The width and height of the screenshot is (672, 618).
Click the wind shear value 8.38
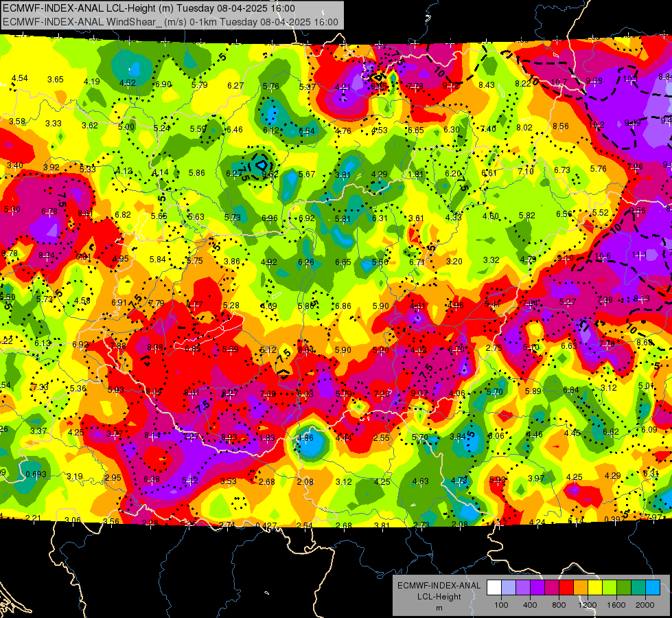point(154,347)
